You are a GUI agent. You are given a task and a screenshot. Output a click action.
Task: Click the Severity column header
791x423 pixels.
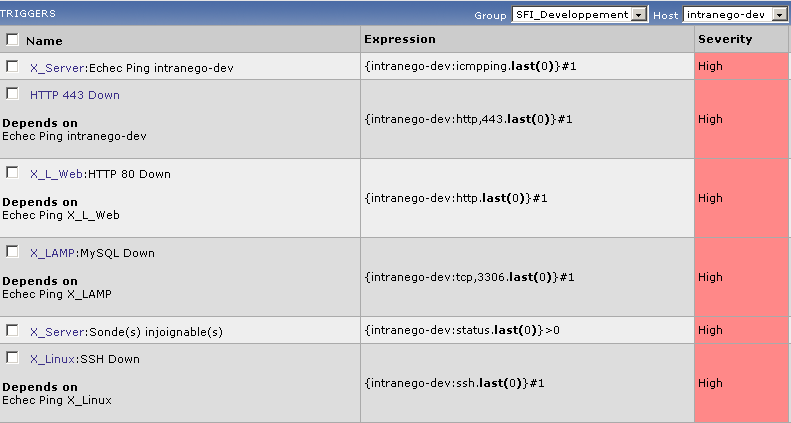tap(725, 39)
